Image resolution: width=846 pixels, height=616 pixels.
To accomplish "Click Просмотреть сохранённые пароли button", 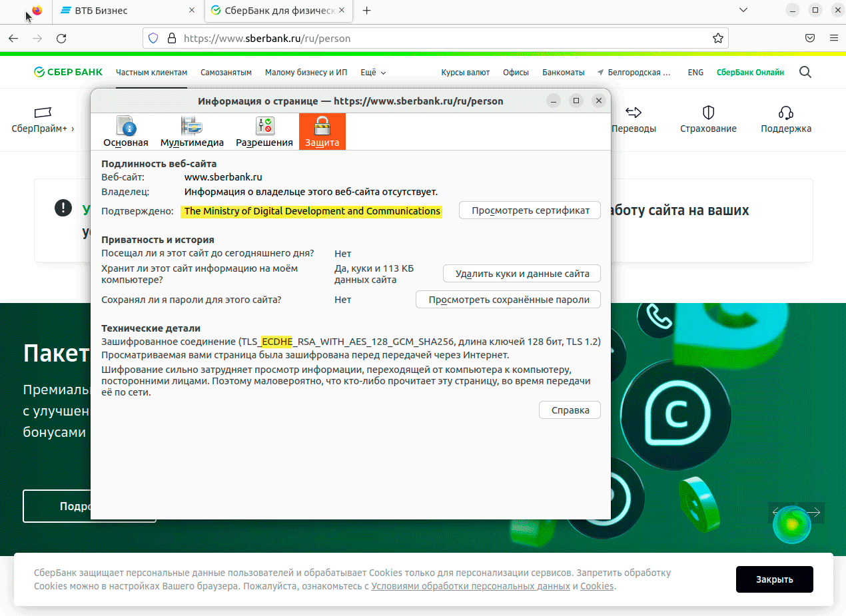I will tap(509, 300).
